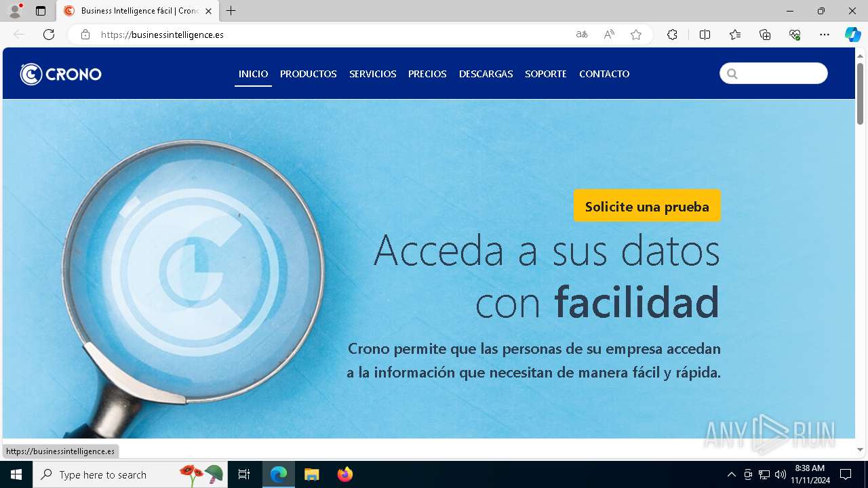Show hidden system tray icons
The height and width of the screenshot is (488, 868).
(x=731, y=474)
